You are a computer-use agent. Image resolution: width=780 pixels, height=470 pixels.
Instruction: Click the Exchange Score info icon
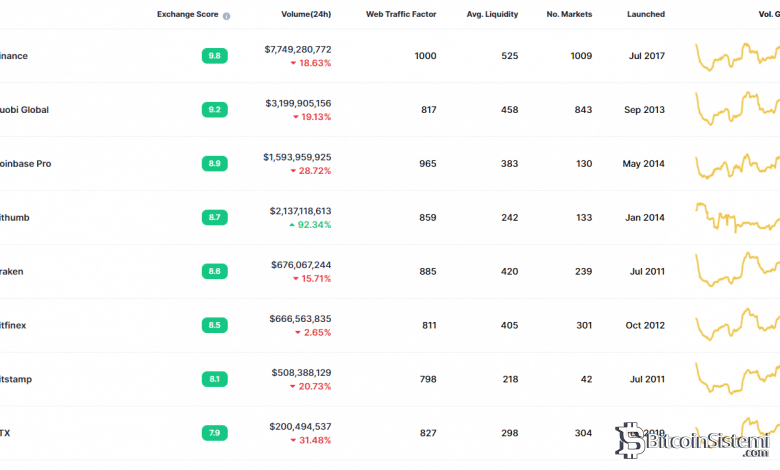coord(227,16)
